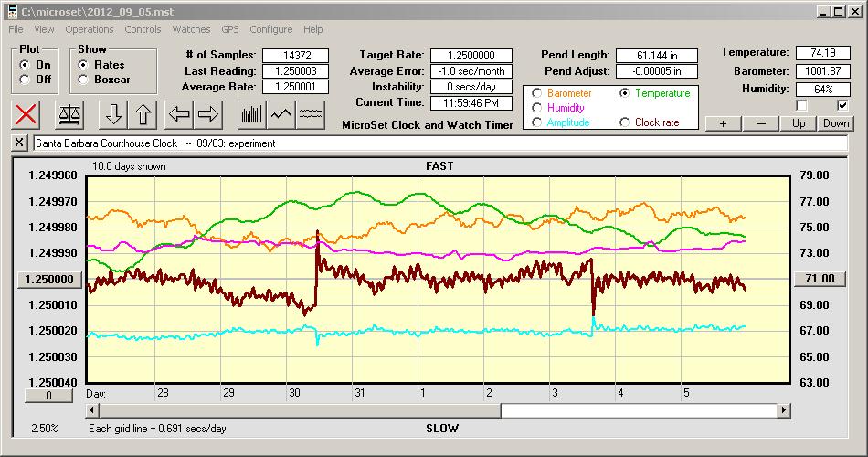Open the Configure menu

coord(270,29)
